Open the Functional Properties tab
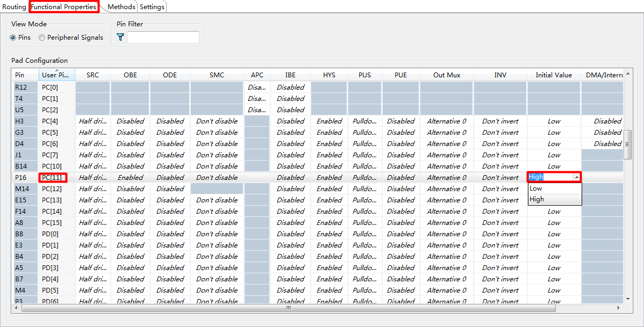The width and height of the screenshot is (644, 327). (63, 6)
